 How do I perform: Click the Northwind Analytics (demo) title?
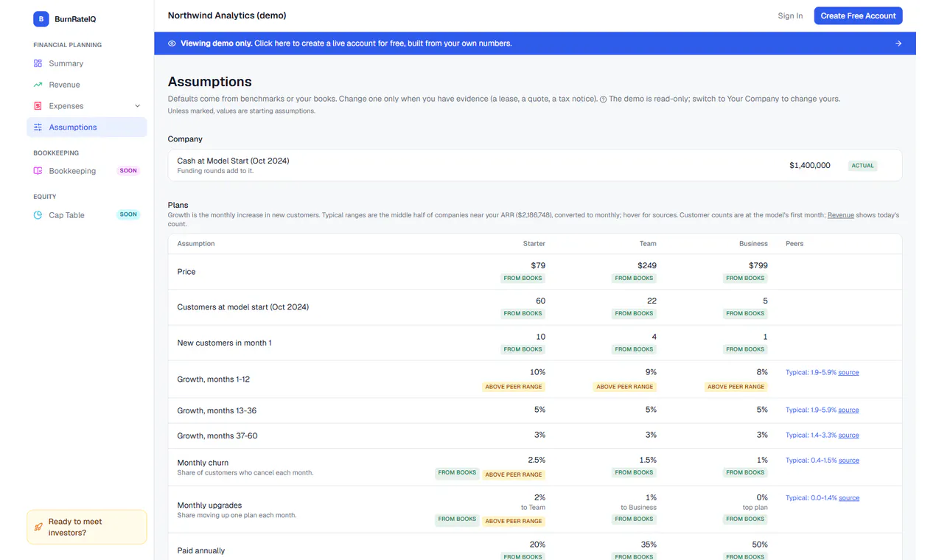[x=227, y=15]
